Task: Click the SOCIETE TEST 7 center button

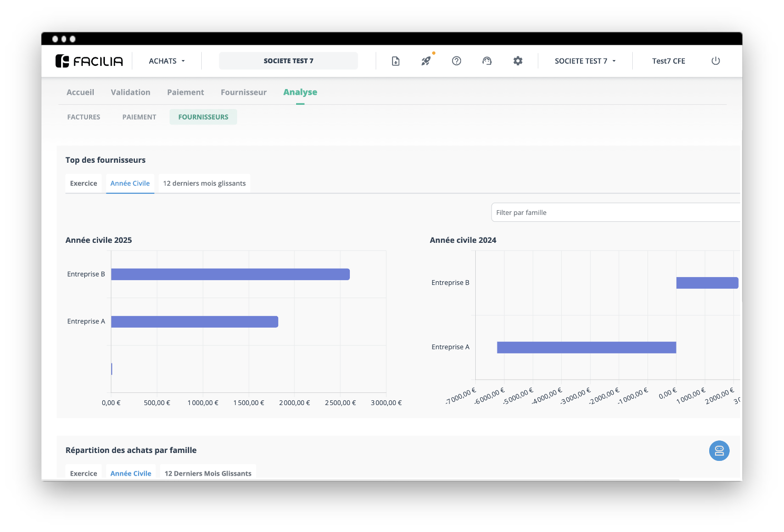Action: point(288,61)
